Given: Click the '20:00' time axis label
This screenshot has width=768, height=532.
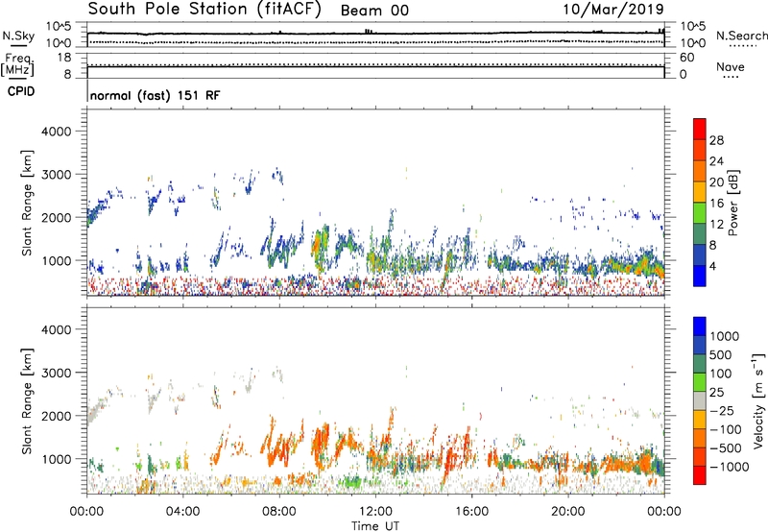Looking at the screenshot, I should point(568,512).
